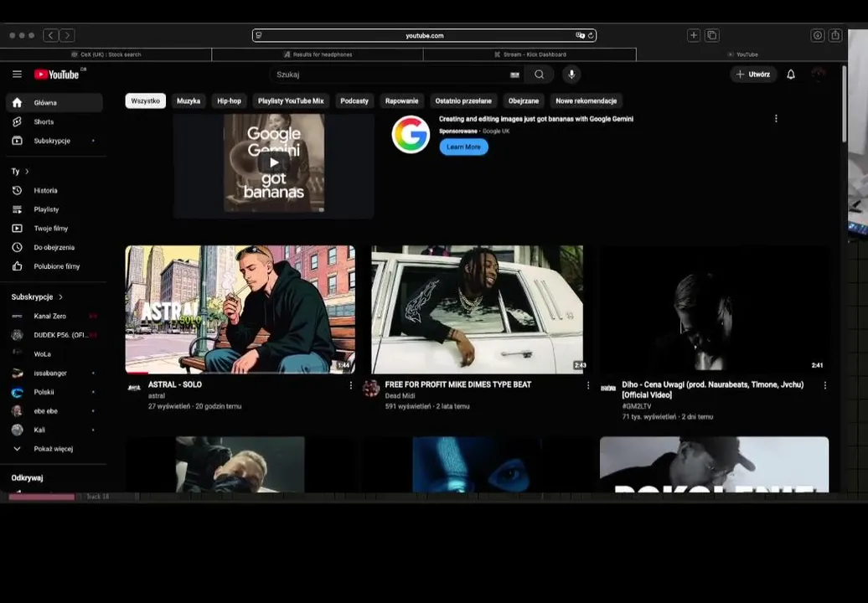The image size is (868, 603).
Task: Play the Google Gemini ad video
Action: 274,162
